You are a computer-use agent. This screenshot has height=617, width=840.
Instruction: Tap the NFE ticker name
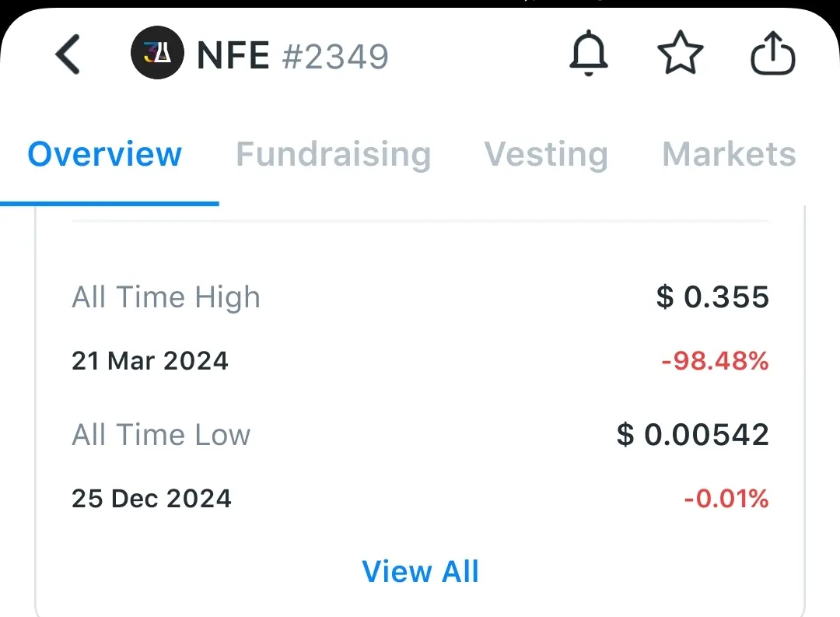(233, 56)
